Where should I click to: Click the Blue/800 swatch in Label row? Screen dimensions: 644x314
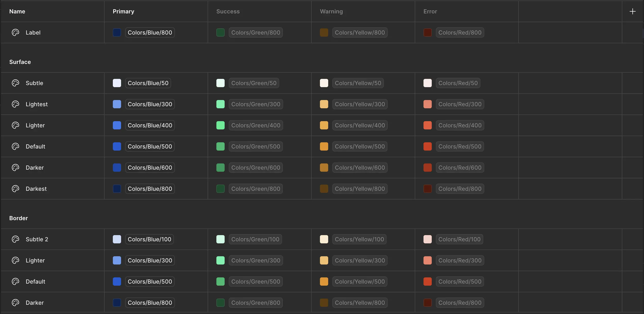coord(117,32)
